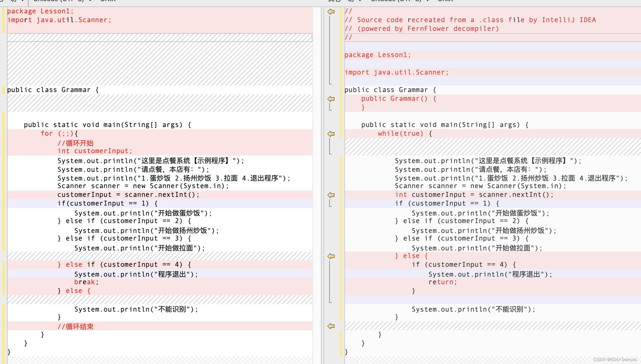Select 'public class Grammar {' in left pane
Image resolution: width=641 pixels, height=364 pixels.
point(53,90)
